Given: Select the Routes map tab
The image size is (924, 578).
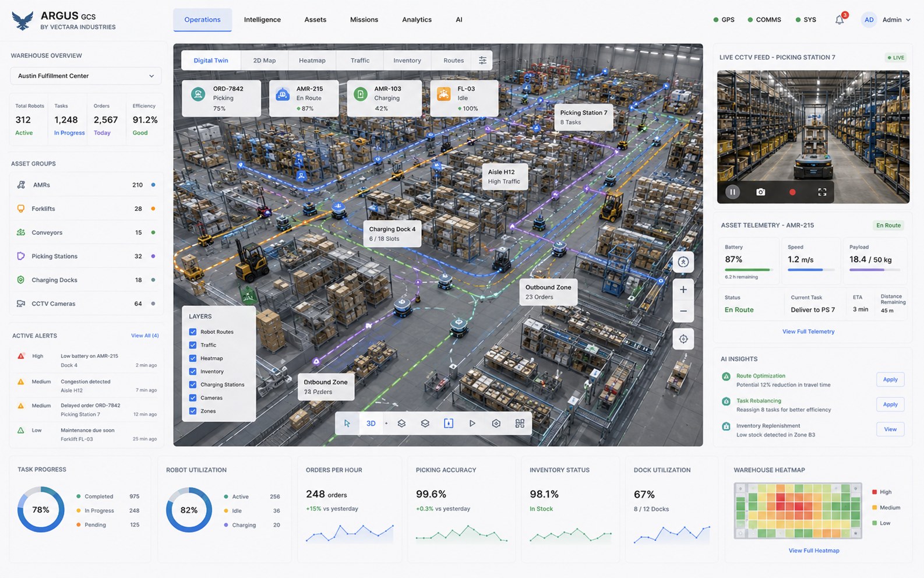Looking at the screenshot, I should (x=453, y=61).
